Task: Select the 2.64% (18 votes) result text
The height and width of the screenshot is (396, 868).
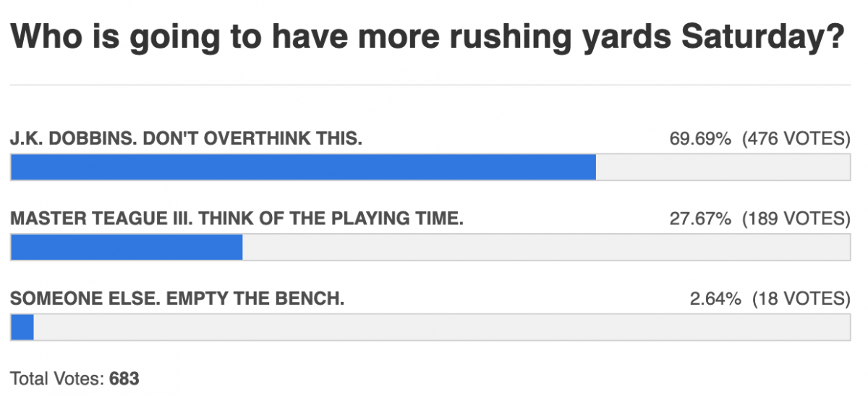Action: coord(770,298)
